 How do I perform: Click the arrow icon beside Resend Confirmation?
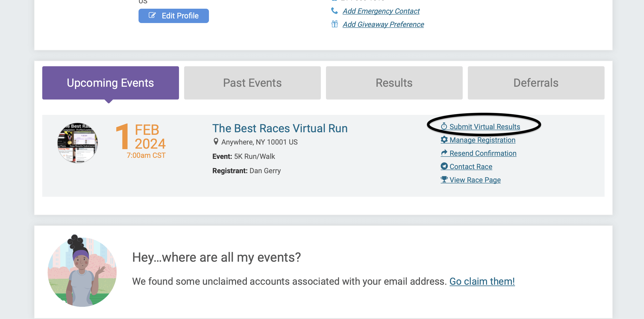[444, 153]
